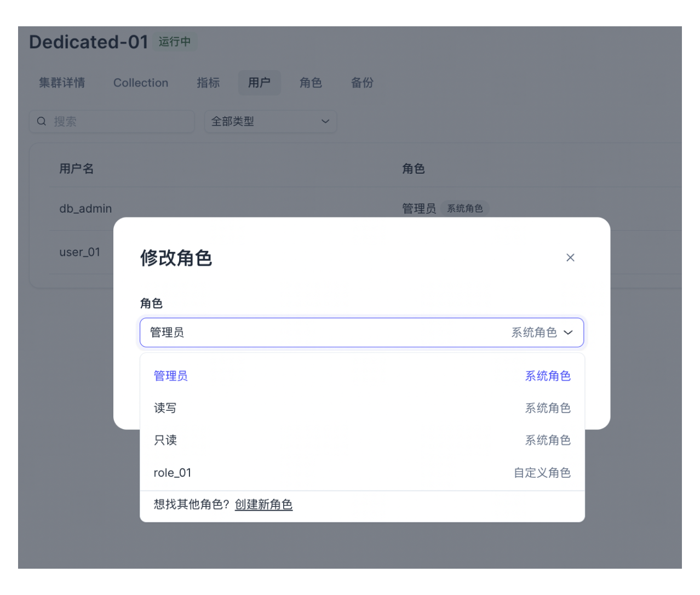Click the 创建新角色 link
The height and width of the screenshot is (595, 700).
(x=264, y=505)
